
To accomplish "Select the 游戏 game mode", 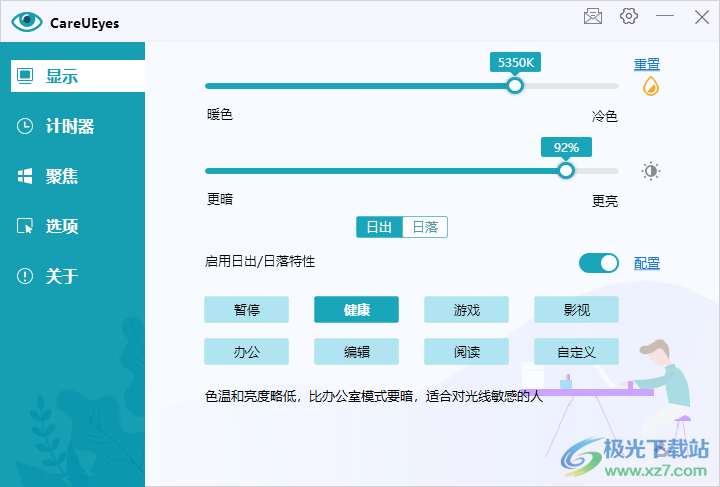I will (x=467, y=309).
